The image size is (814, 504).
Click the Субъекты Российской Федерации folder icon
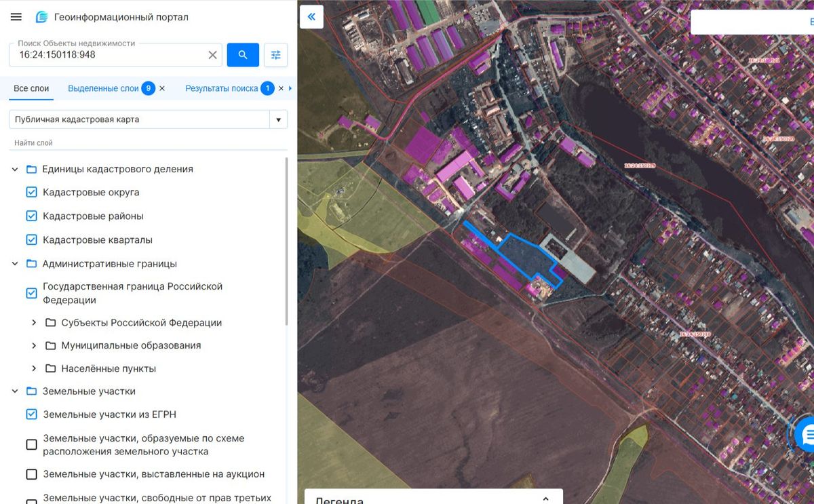pyautogui.click(x=50, y=322)
